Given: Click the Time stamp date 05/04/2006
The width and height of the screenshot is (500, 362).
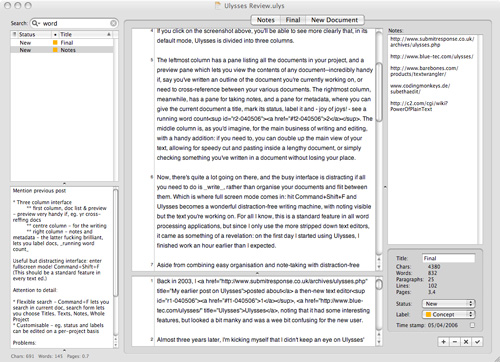Looking at the screenshot, I should (x=443, y=325).
